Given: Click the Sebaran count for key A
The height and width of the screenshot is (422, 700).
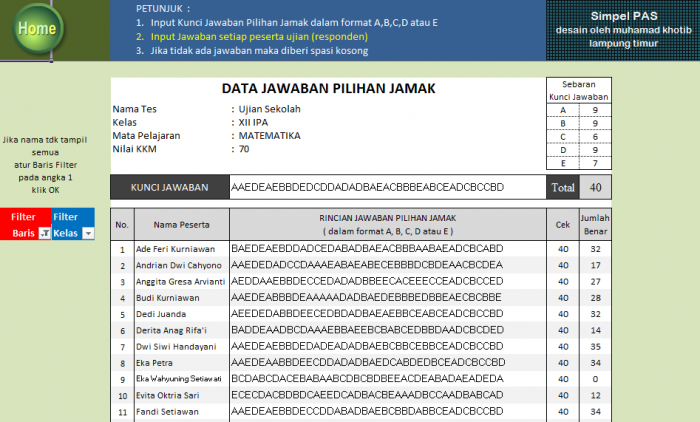Looking at the screenshot, I should point(595,110).
